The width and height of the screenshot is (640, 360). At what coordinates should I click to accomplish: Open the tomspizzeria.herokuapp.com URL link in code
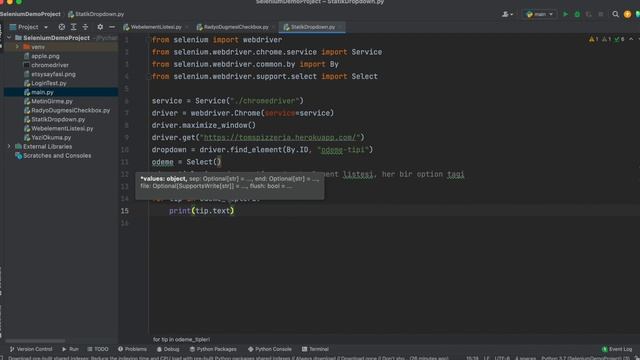[282, 138]
